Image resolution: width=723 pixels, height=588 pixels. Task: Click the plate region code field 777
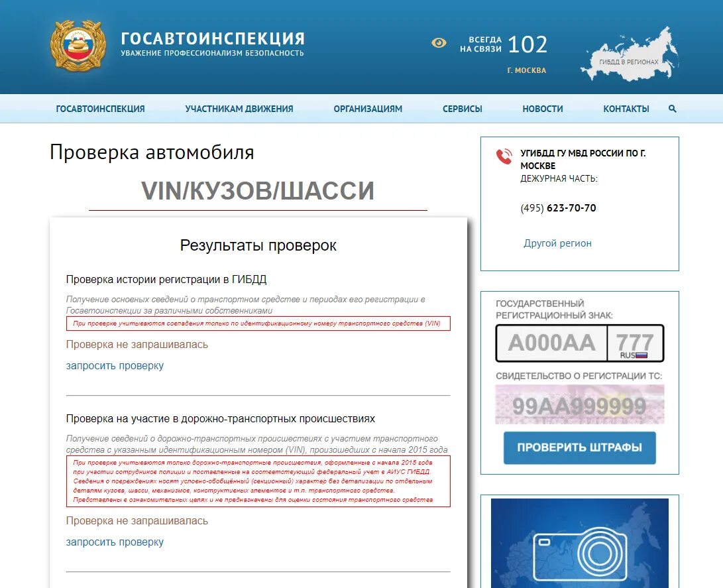[636, 343]
